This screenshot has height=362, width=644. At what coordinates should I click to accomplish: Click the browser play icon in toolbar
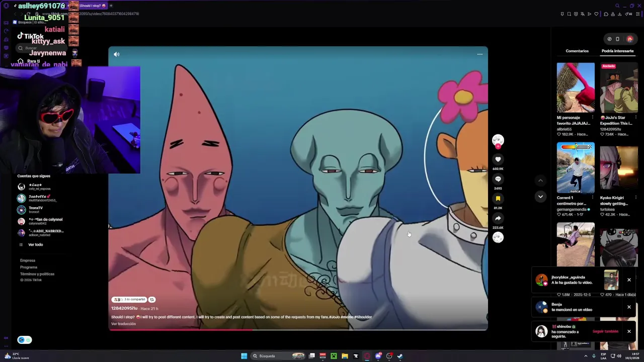coord(590,14)
